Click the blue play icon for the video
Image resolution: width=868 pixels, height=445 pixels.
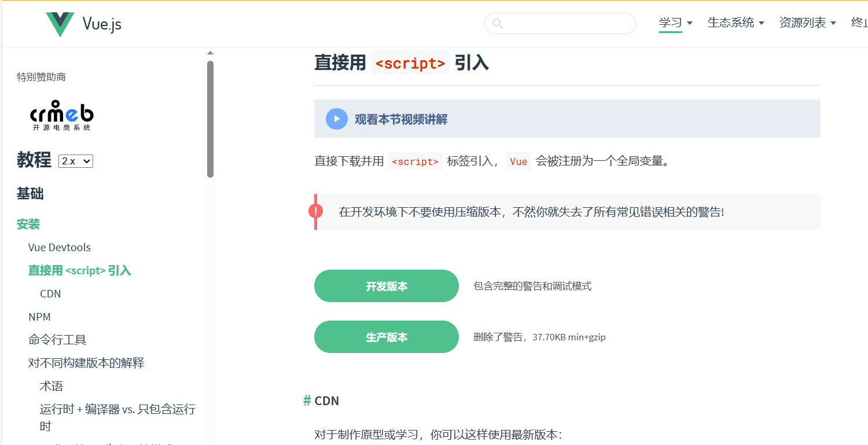(336, 119)
